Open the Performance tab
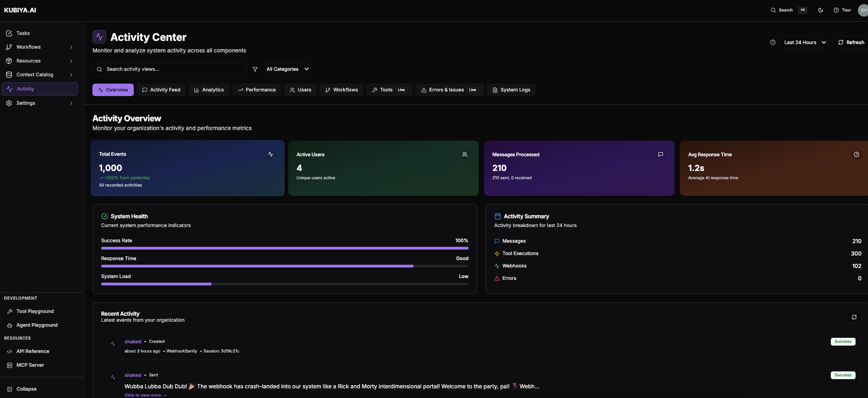This screenshot has width=868, height=398. coord(257,90)
